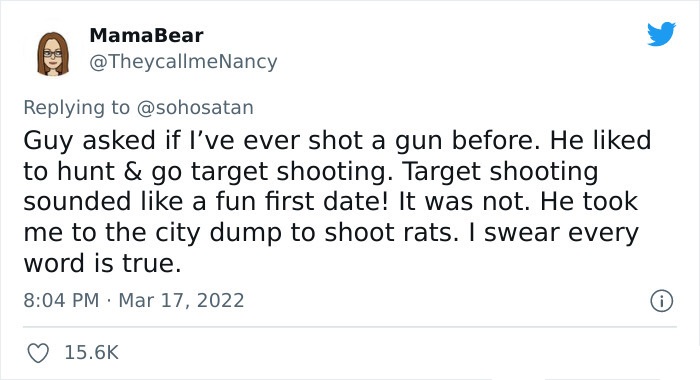The image size is (700, 380).
Task: Open the tweet info circle icon
Action: [x=661, y=301]
